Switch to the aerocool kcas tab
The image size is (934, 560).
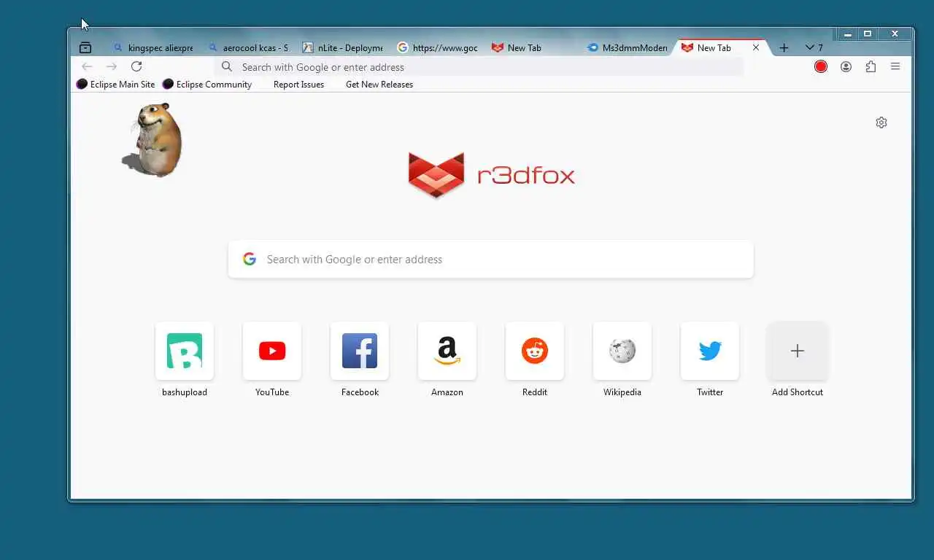click(248, 48)
